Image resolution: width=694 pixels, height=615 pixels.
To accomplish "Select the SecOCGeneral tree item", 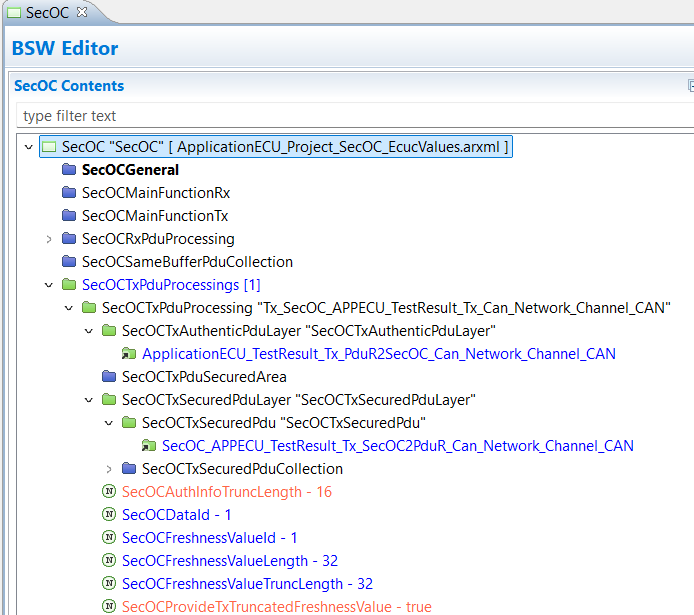I will click(130, 170).
